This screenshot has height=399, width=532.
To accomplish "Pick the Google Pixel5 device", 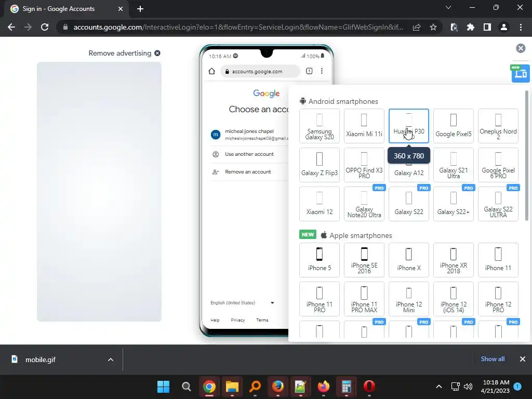I will click(453, 126).
